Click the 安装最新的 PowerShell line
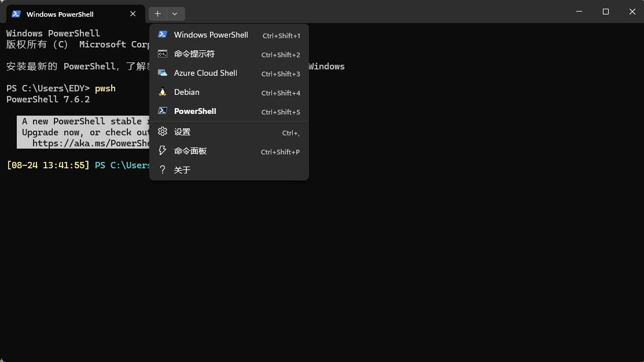Viewport: 644px width, 362px height. pos(78,66)
